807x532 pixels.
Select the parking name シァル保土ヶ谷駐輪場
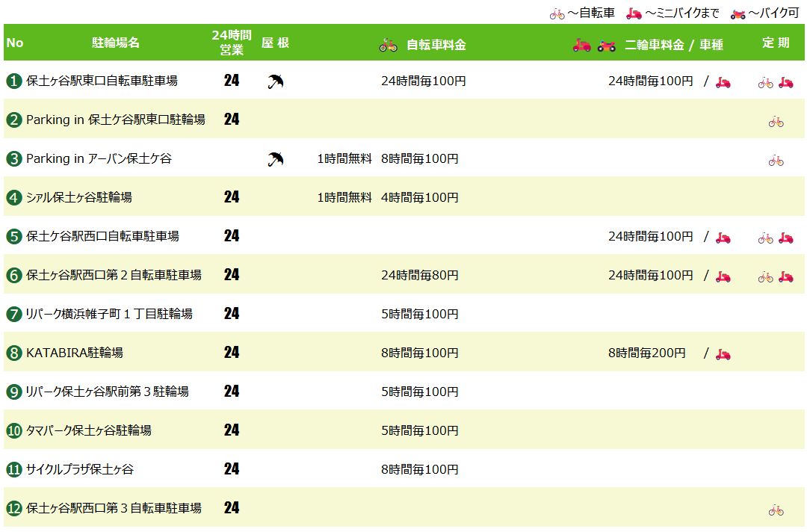(78, 197)
